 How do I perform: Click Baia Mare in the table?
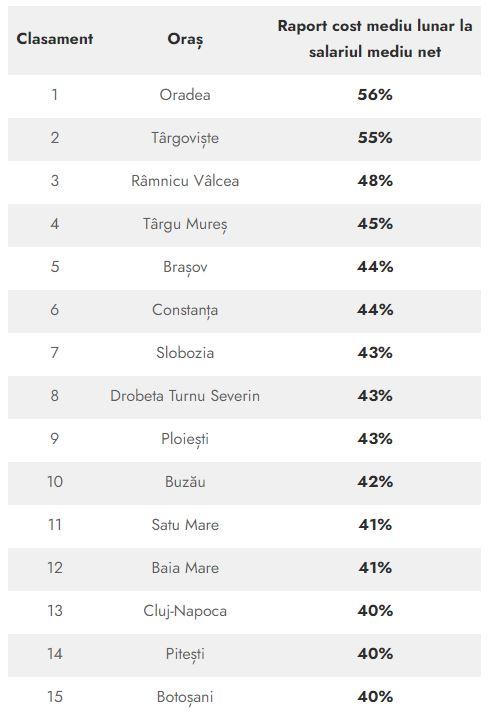point(185,568)
